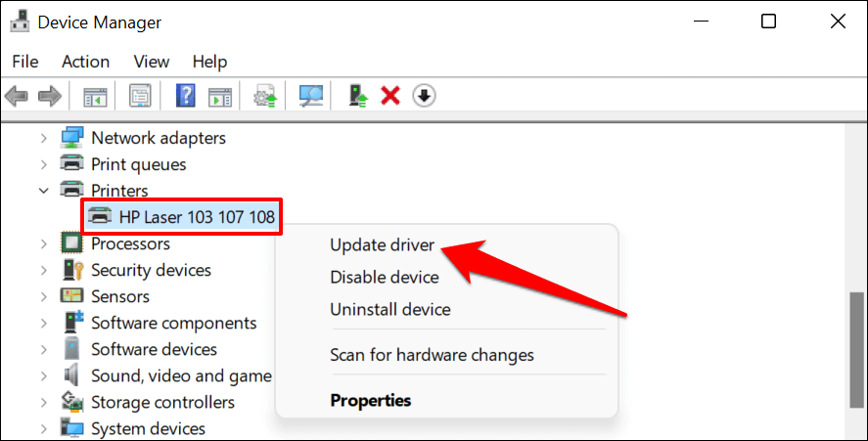Viewport: 868px width, 441px height.
Task: Click the red X Uninstall device icon
Action: click(390, 96)
